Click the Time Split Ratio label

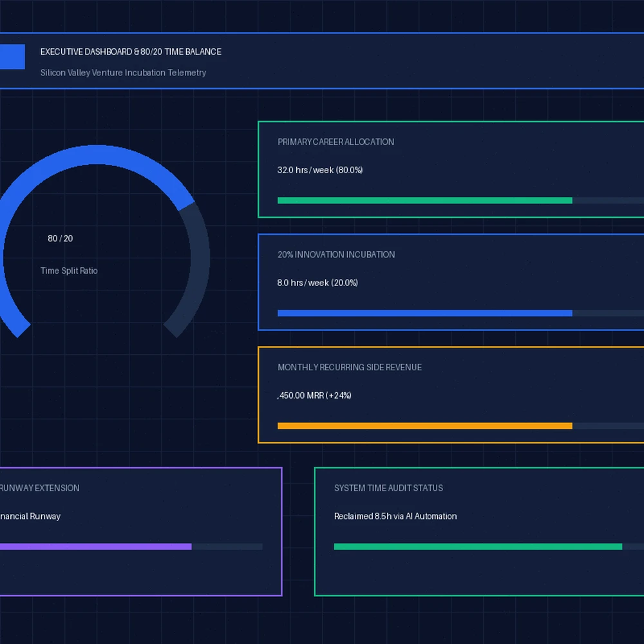[69, 270]
